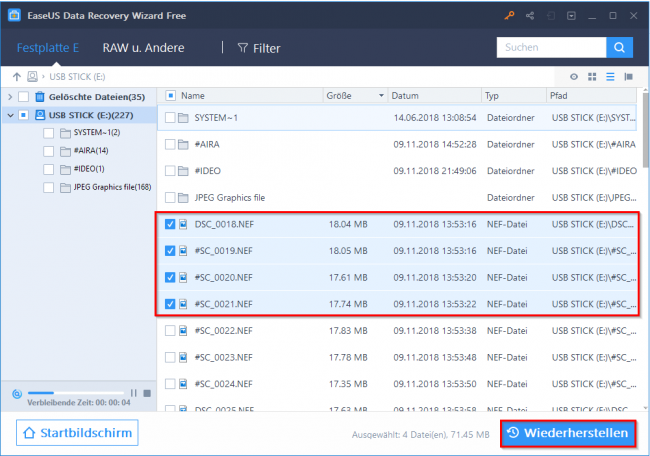
Task: Click Verbleibende Zeit status text
Action: tap(79, 403)
